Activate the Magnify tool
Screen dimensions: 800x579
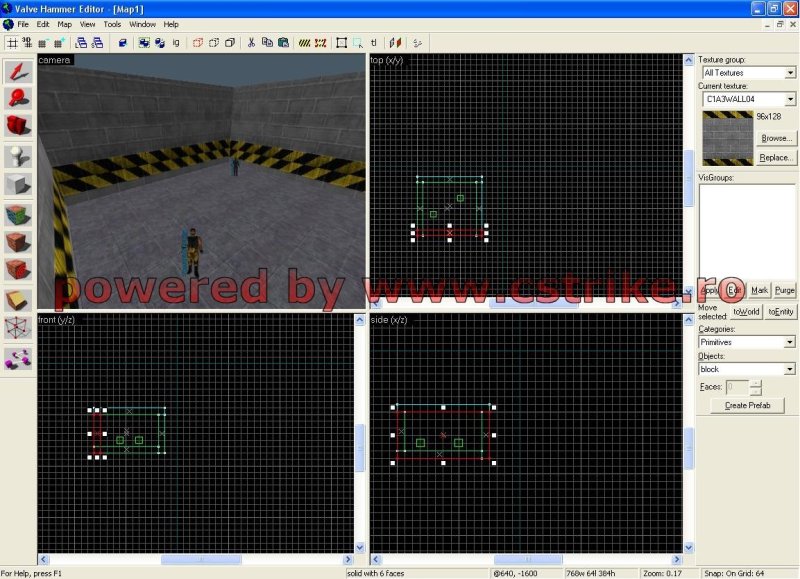point(18,98)
